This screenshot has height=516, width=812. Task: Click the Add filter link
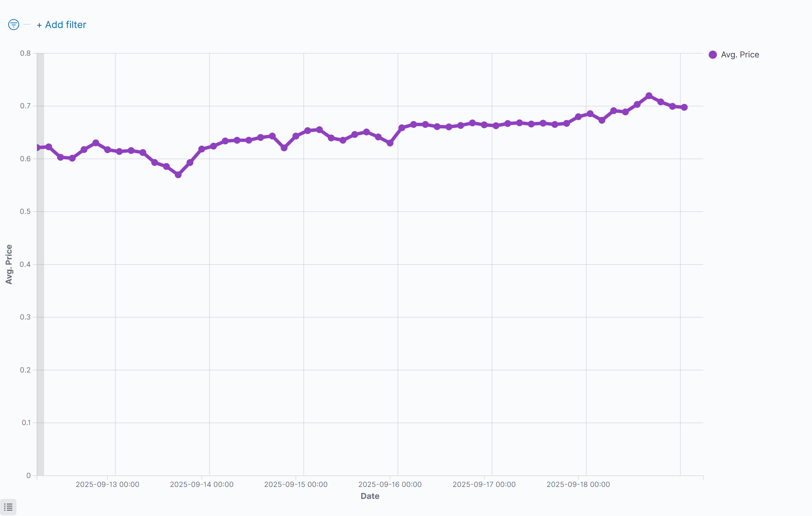click(x=62, y=25)
